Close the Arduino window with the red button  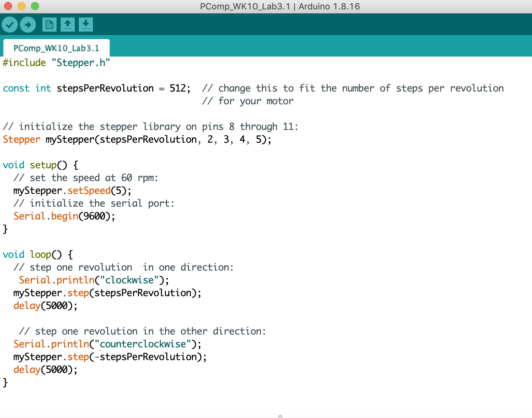(x=8, y=6)
